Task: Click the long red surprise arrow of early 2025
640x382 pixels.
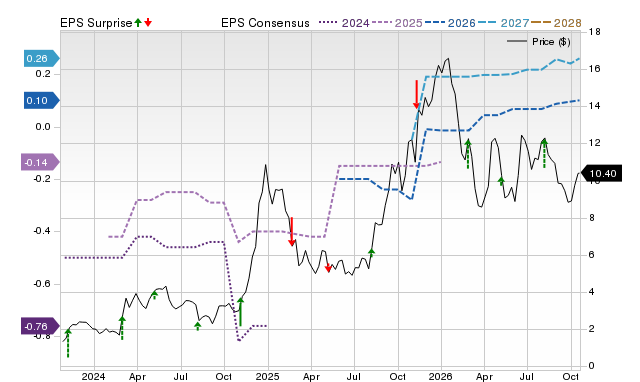Action: pos(291,232)
